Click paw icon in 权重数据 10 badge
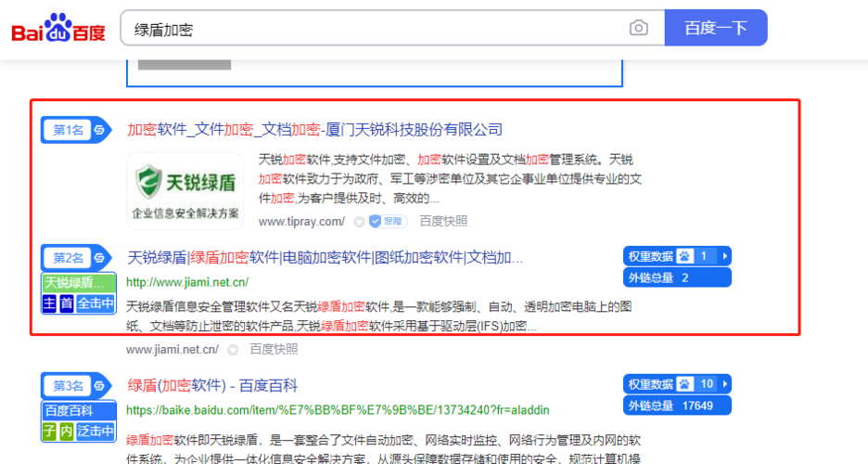 tap(684, 384)
